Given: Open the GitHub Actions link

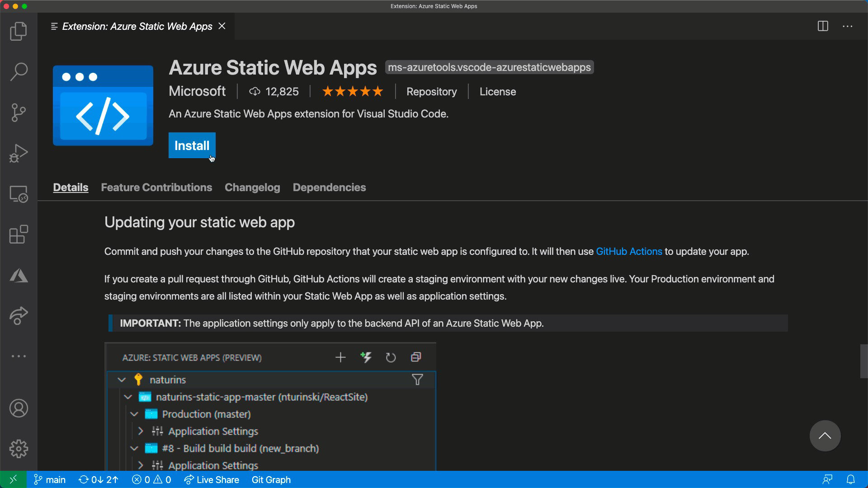Looking at the screenshot, I should pyautogui.click(x=629, y=252).
